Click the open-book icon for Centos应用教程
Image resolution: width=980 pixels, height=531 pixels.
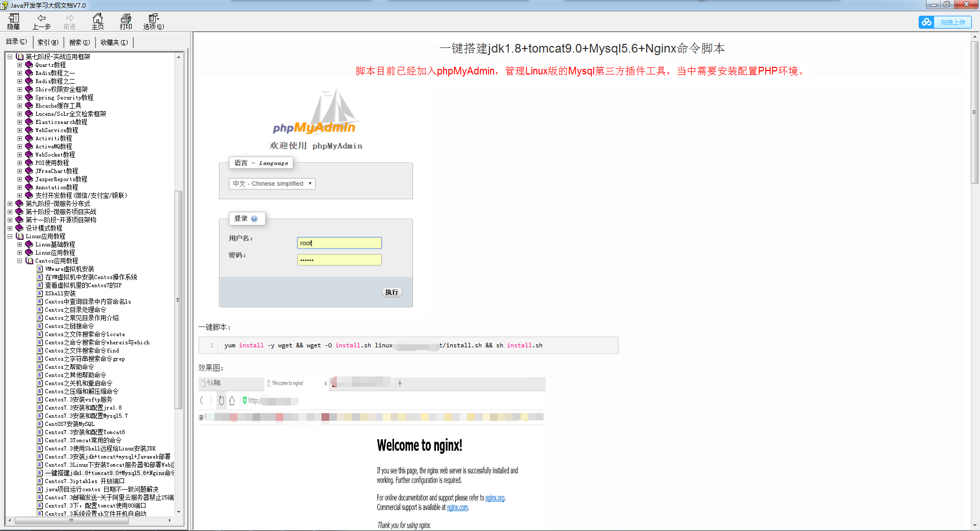(29, 261)
